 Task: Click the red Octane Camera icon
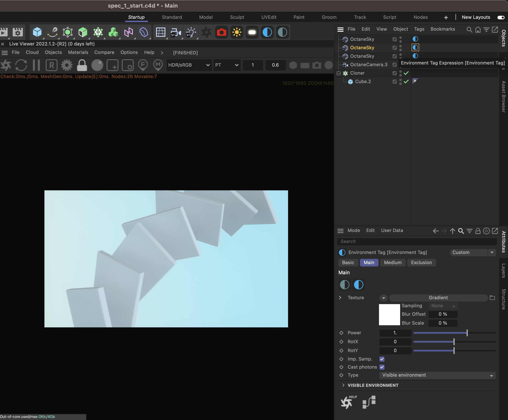(222, 32)
